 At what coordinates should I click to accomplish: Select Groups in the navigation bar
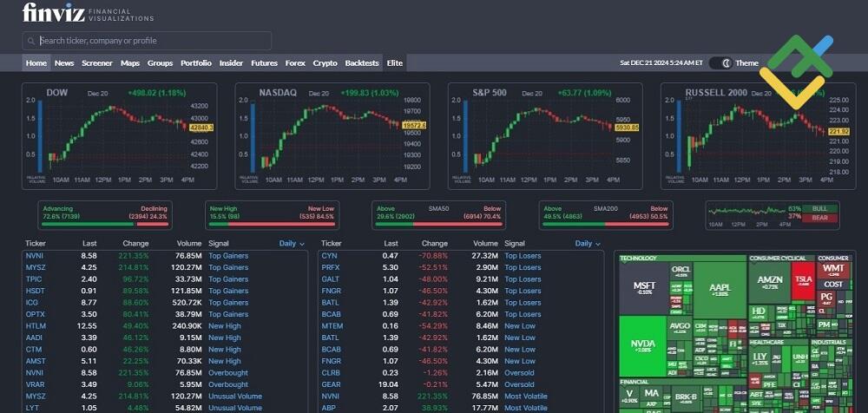(160, 63)
